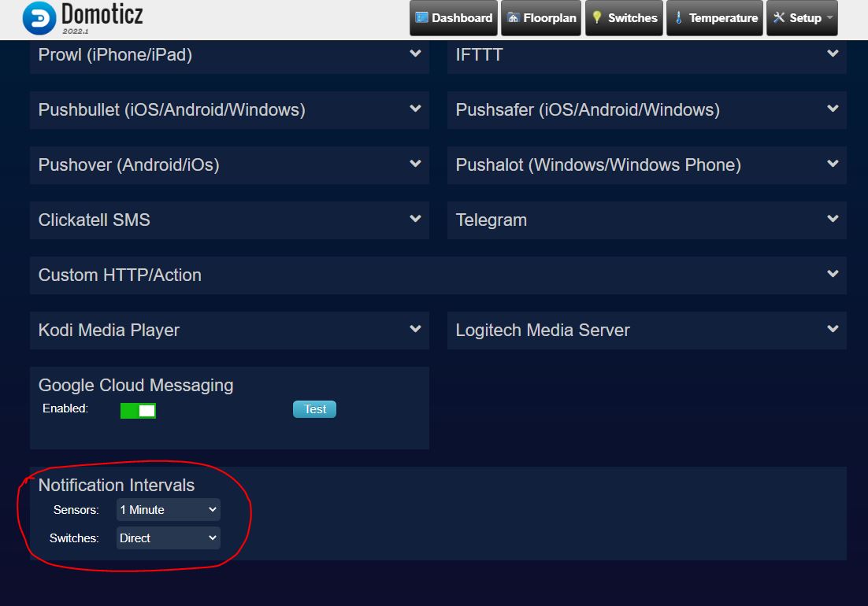Open the Floorplan tab
The width and height of the screenshot is (868, 606).
tap(541, 17)
